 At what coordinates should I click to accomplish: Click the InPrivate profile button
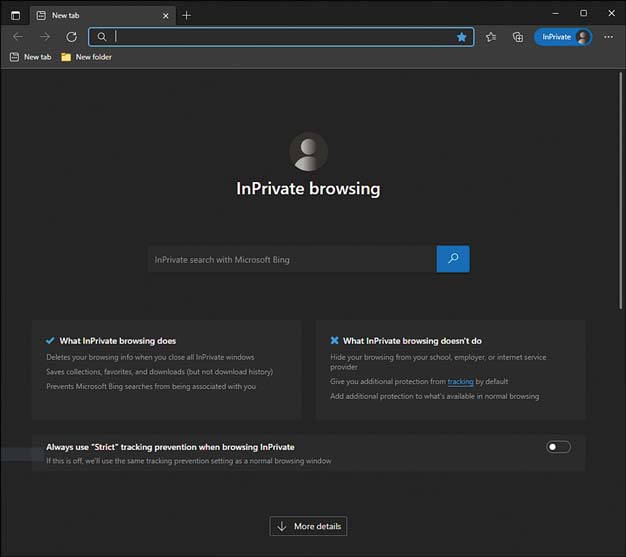[x=563, y=37]
